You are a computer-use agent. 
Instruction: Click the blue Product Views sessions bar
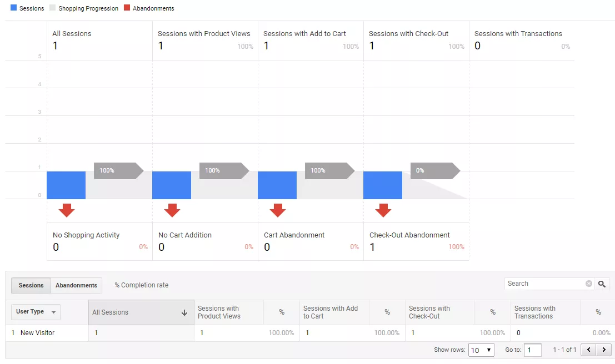[x=172, y=185]
